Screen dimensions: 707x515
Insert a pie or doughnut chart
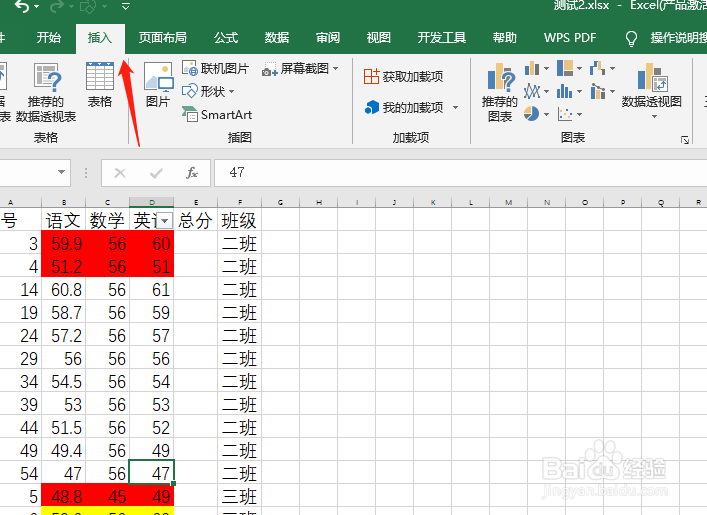(x=532, y=114)
